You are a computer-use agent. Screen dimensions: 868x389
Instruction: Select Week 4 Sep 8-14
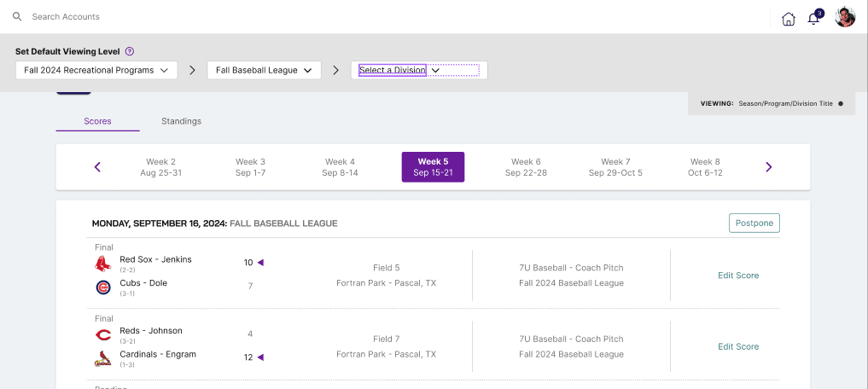pyautogui.click(x=340, y=167)
